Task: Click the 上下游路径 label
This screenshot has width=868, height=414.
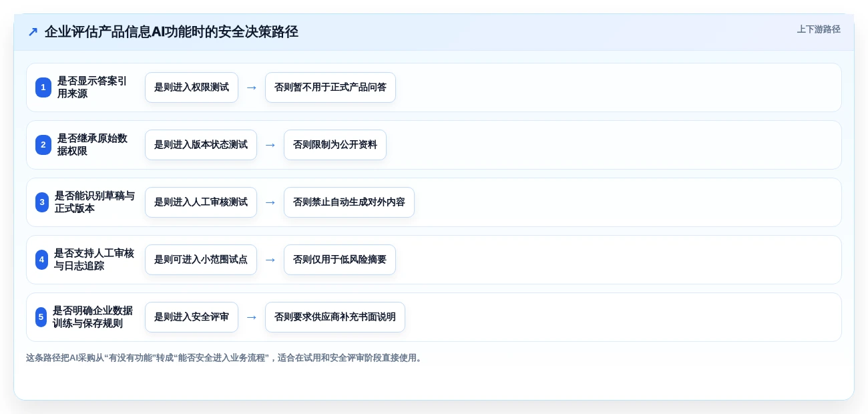Action: pyautogui.click(x=819, y=29)
